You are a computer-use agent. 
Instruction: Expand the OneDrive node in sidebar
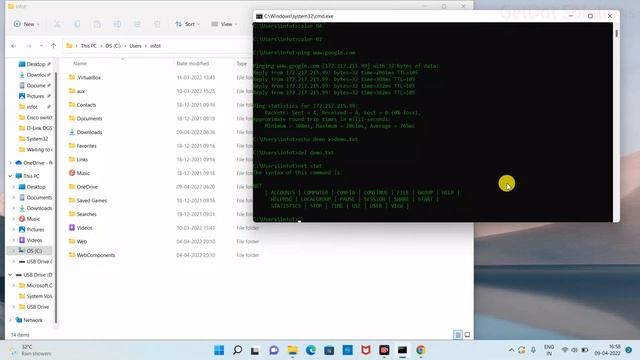(x=11, y=163)
